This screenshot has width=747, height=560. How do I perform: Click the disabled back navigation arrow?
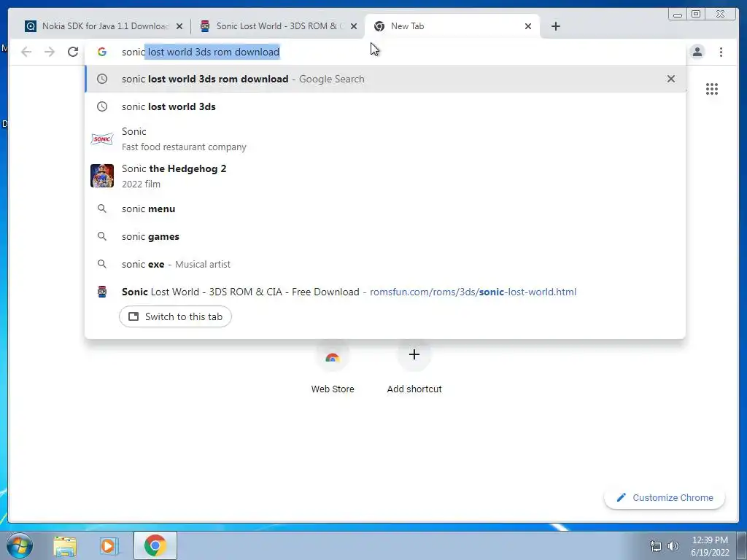[26, 52]
